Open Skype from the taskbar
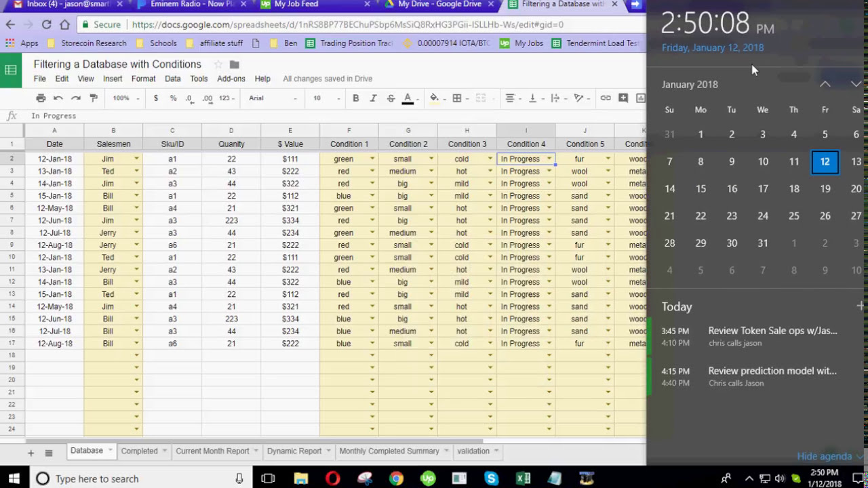Viewport: 868px width, 488px height. click(491, 479)
